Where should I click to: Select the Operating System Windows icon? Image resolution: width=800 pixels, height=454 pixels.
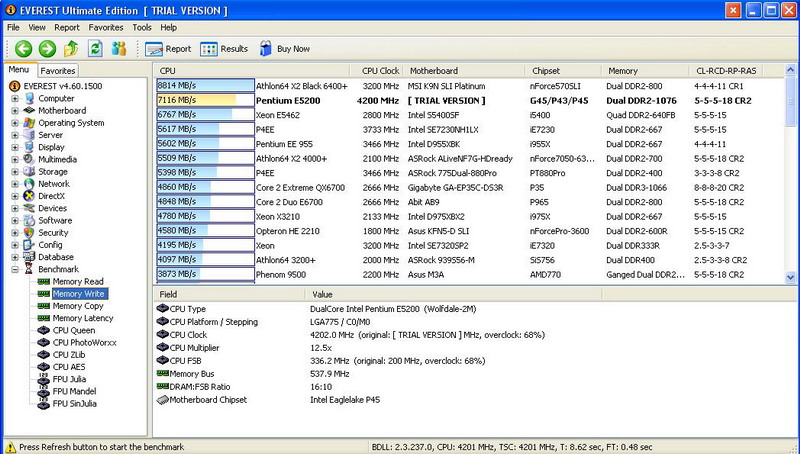(x=30, y=123)
